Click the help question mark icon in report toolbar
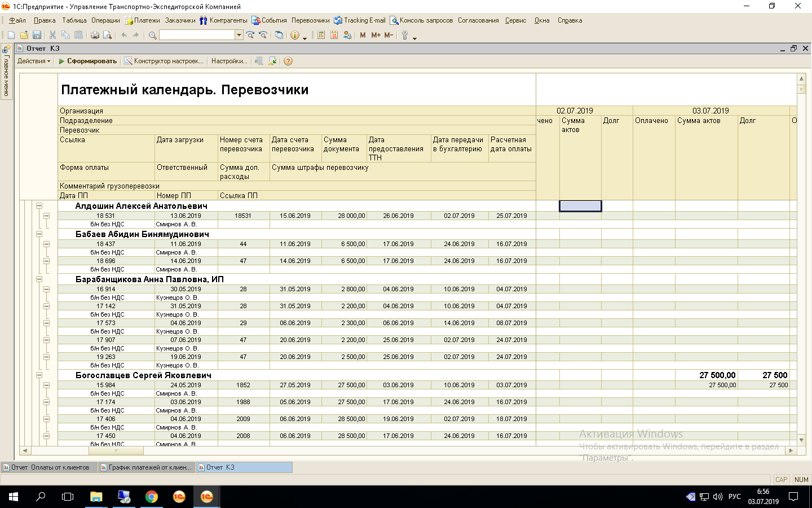Screen dimensions: 812x508 [288, 61]
